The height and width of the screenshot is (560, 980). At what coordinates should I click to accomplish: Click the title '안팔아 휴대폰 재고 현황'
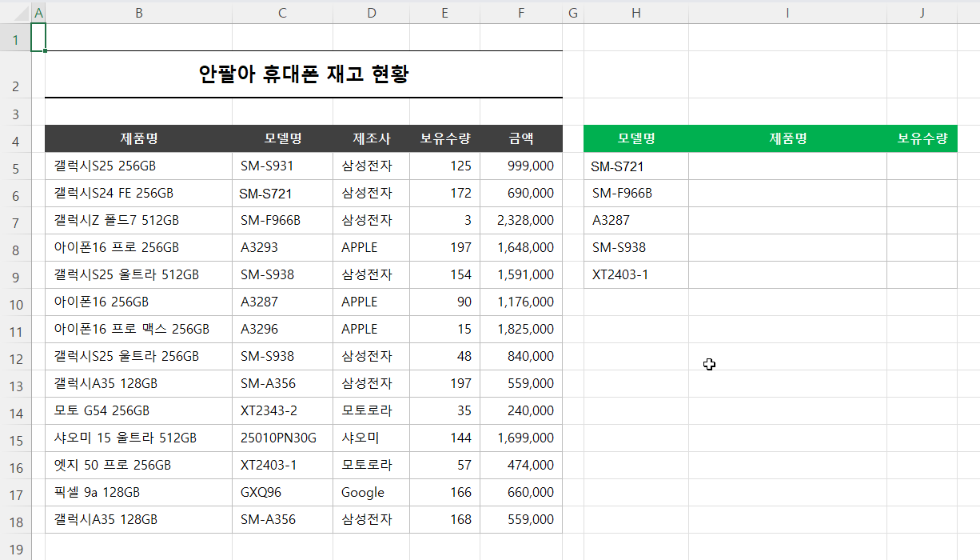click(304, 75)
